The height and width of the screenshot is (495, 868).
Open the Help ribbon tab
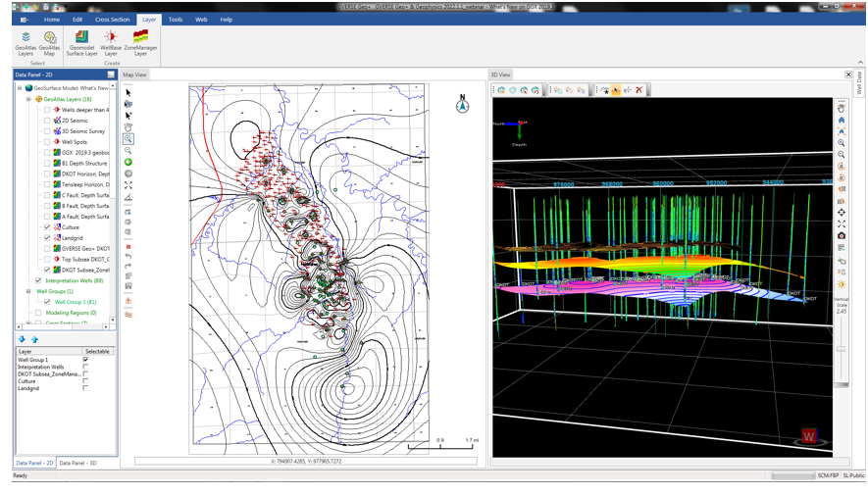pos(227,20)
